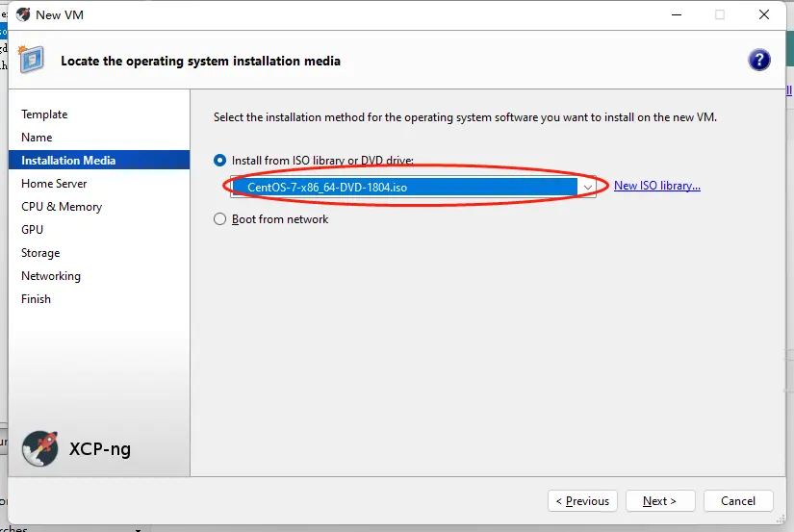This screenshot has width=794, height=532.
Task: Click the XCP-ng brand text in sidebar
Action: click(100, 449)
